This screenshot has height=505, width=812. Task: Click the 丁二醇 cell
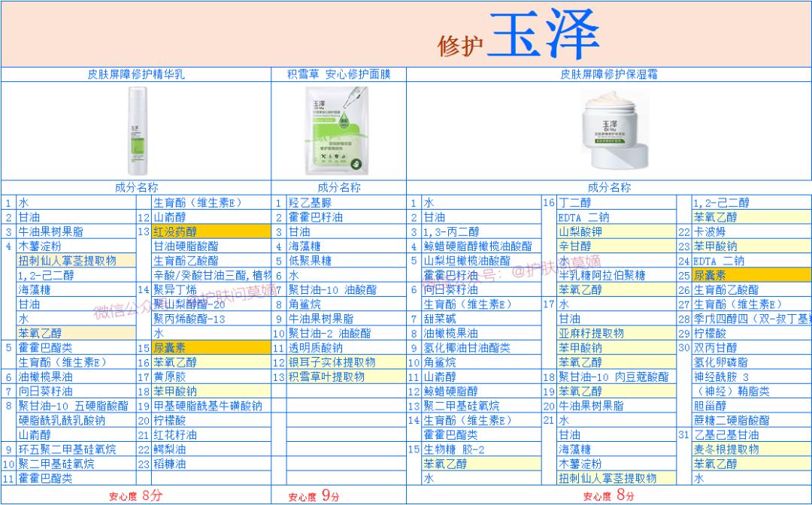[617, 202]
